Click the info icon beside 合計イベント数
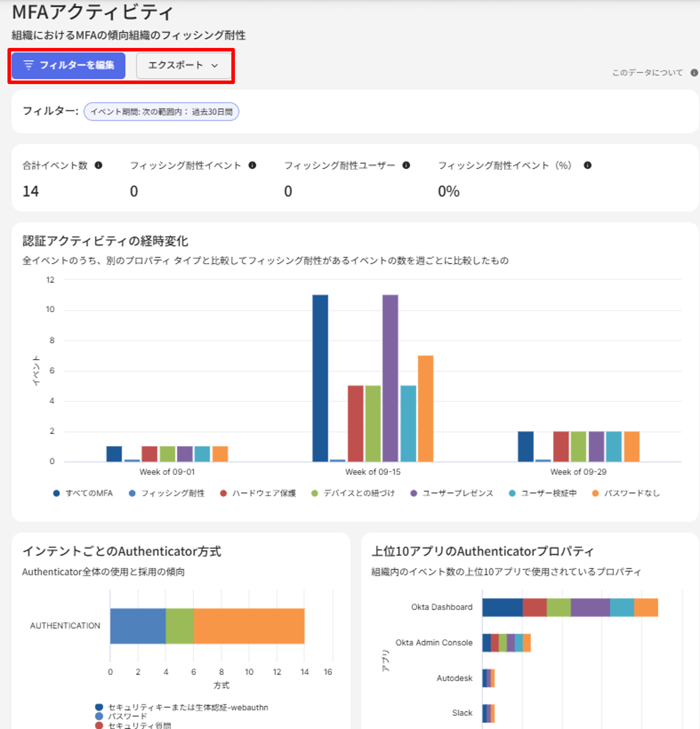The image size is (700, 729). tap(98, 165)
